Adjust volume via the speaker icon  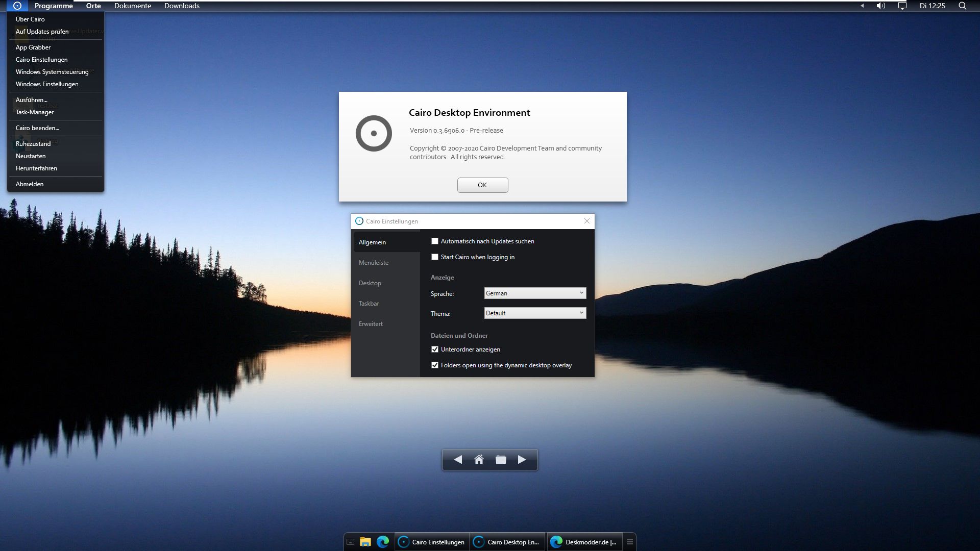pyautogui.click(x=880, y=6)
